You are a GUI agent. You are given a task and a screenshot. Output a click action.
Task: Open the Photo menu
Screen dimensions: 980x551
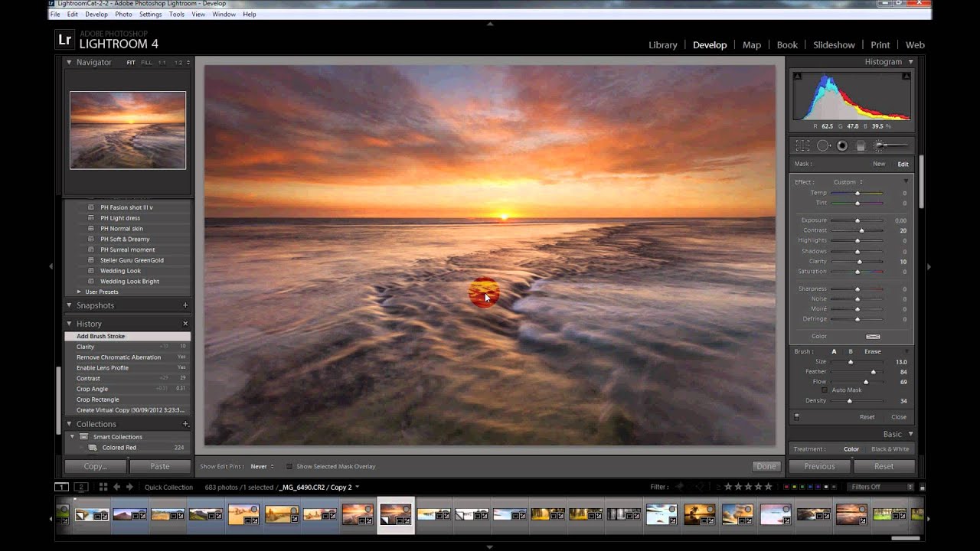pyautogui.click(x=122, y=15)
